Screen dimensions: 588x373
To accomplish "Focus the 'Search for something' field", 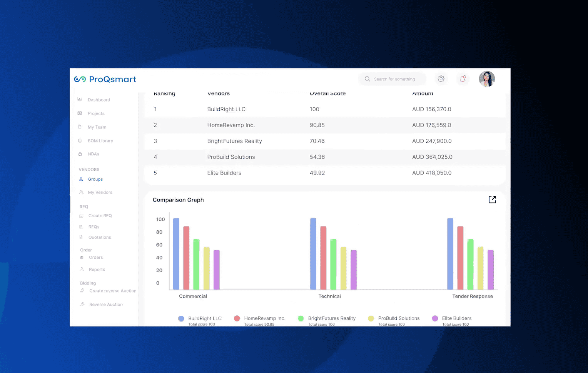I will click(393, 79).
